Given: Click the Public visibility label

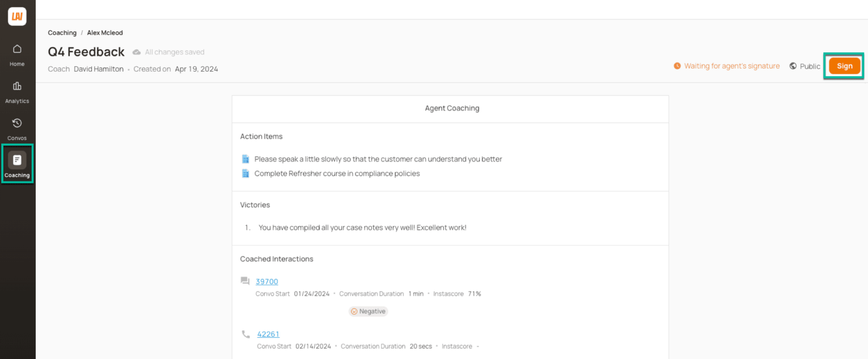Looking at the screenshot, I should click(810, 66).
